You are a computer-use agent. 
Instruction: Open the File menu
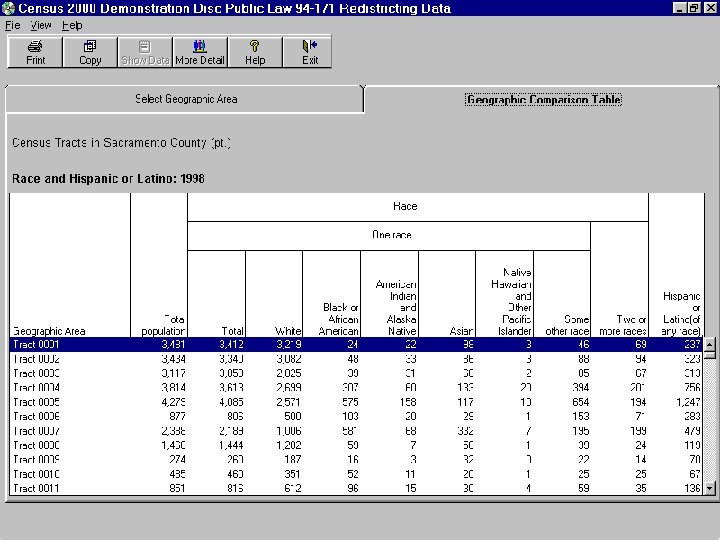point(13,26)
